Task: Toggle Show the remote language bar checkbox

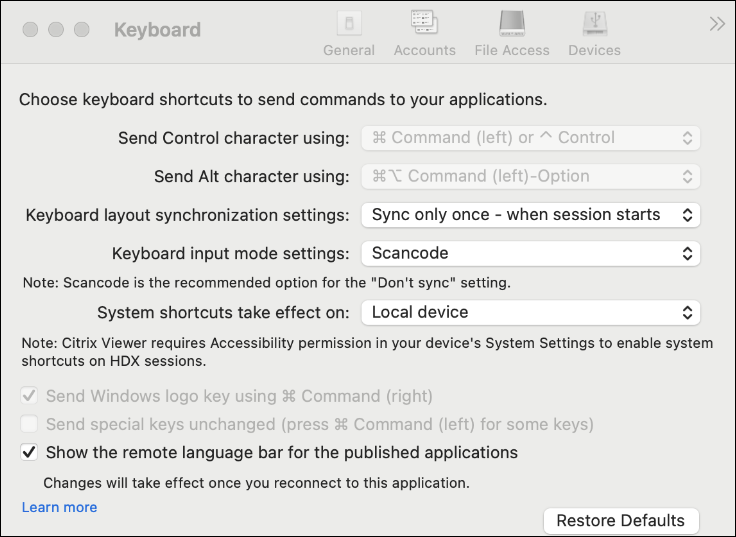Action: tap(30, 453)
